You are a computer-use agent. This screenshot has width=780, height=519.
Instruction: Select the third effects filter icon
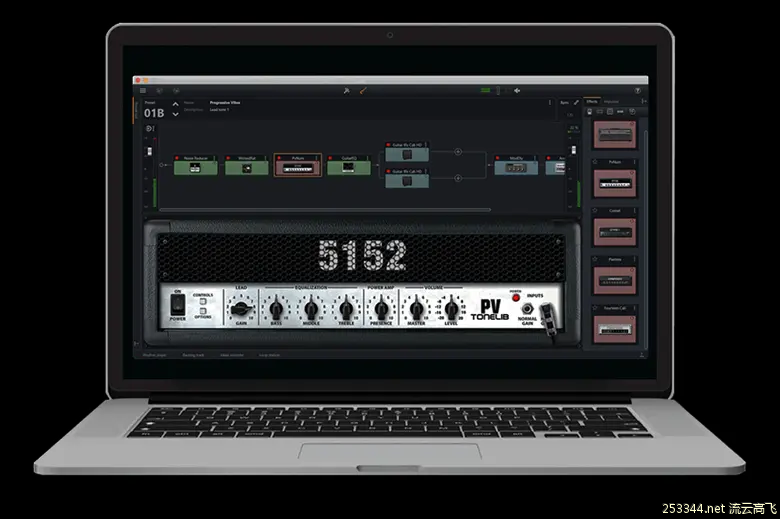610,112
